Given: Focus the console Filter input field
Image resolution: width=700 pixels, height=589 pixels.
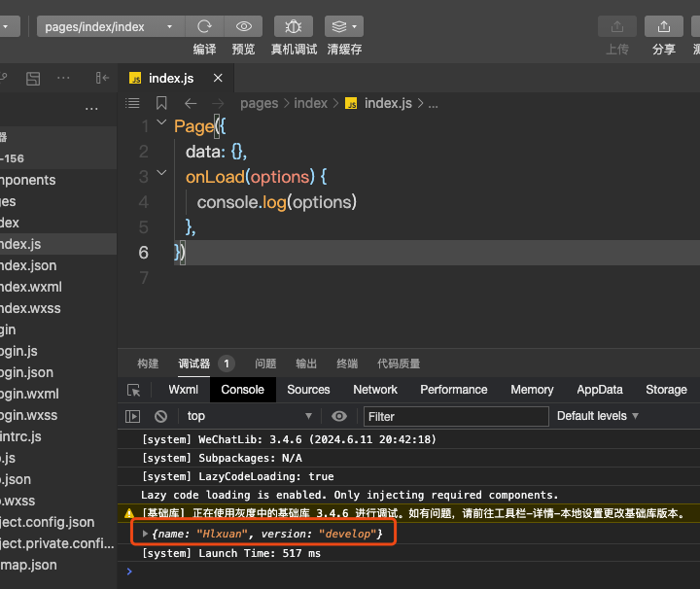Looking at the screenshot, I should [456, 416].
